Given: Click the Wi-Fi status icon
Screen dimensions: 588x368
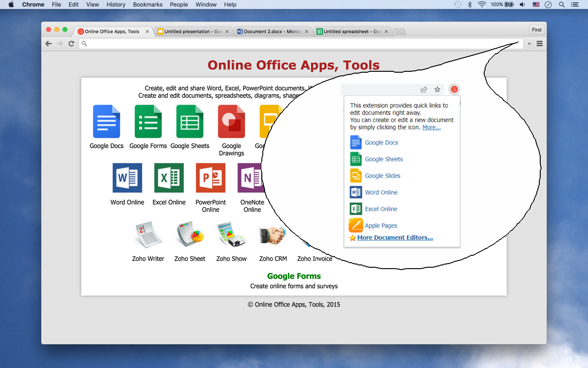Looking at the screenshot, I should click(482, 5).
